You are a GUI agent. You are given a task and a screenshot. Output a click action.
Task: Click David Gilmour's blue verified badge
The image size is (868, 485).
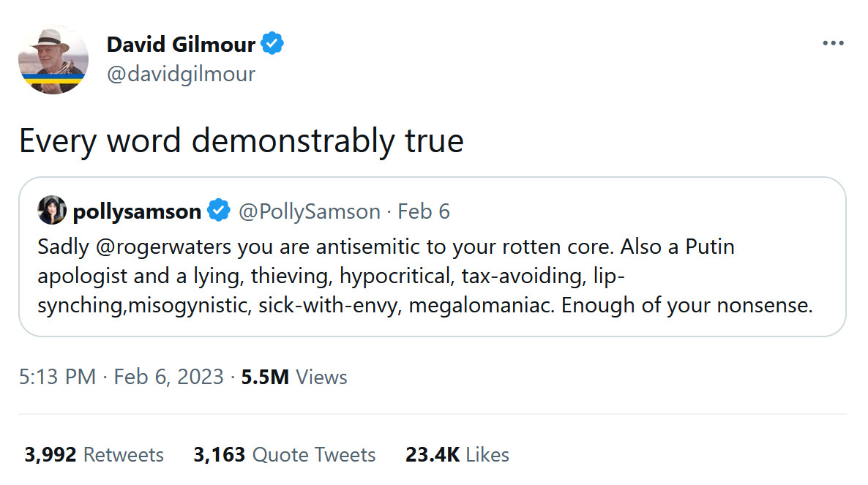point(273,44)
